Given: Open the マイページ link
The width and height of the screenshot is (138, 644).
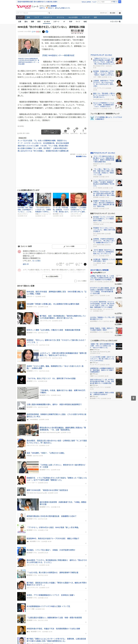Looking at the screenshot, I should click(x=103, y=13).
